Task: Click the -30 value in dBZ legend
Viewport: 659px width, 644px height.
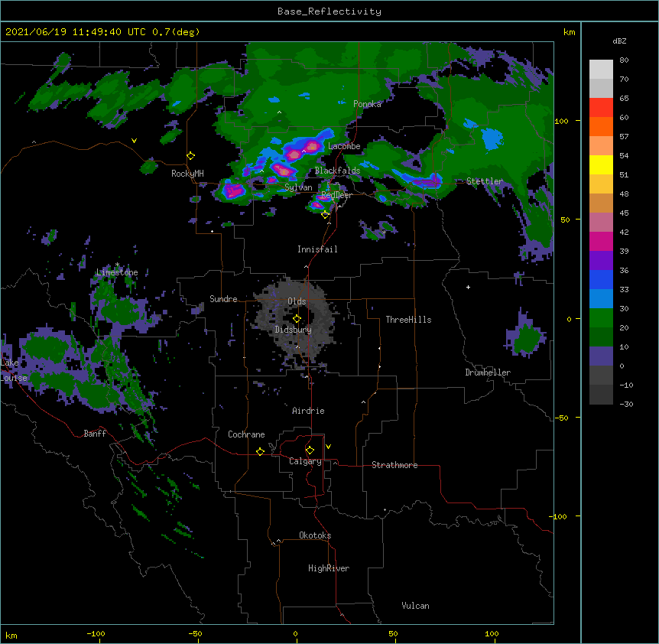Action: pyautogui.click(x=626, y=405)
